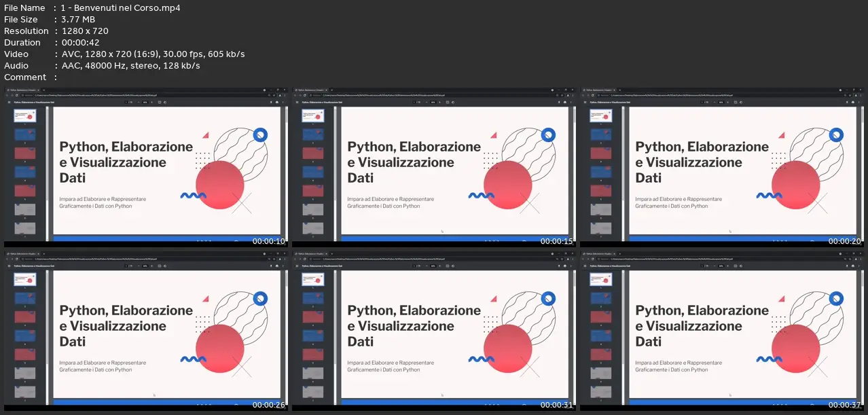Click the print icon in the 00:00:31 frame
Screen dimensions: 868x415
[565, 266]
